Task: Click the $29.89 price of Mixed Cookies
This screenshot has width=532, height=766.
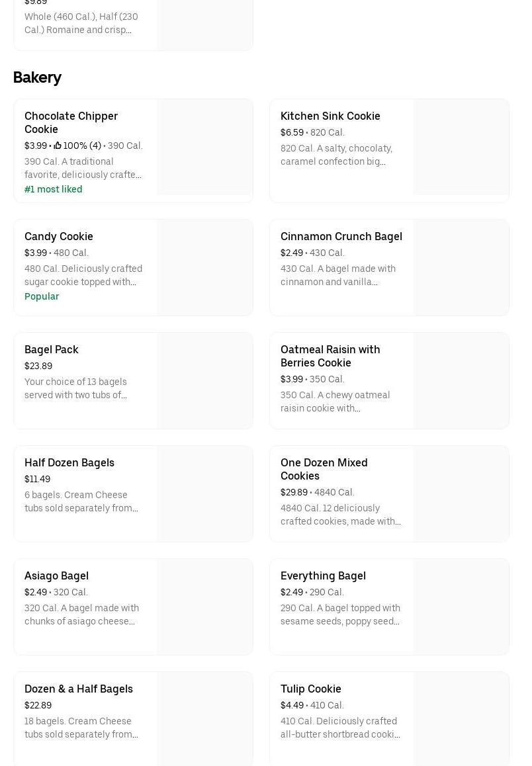Action: pyautogui.click(x=294, y=492)
